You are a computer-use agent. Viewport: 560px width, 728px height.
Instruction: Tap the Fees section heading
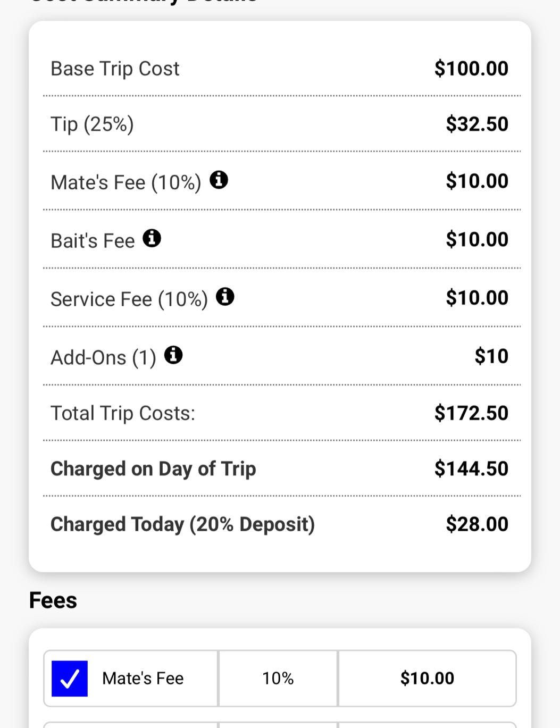pyautogui.click(x=53, y=601)
